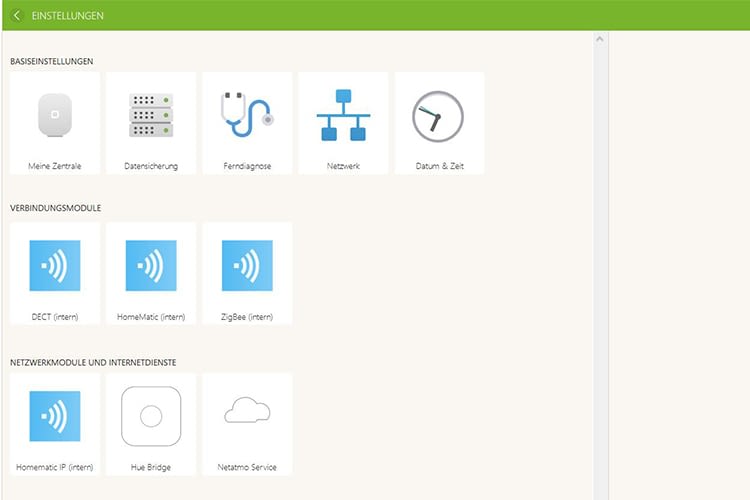Screen dimensions: 750x500
Task: Click the EINSTELLUNGEN header title
Action: point(67,16)
